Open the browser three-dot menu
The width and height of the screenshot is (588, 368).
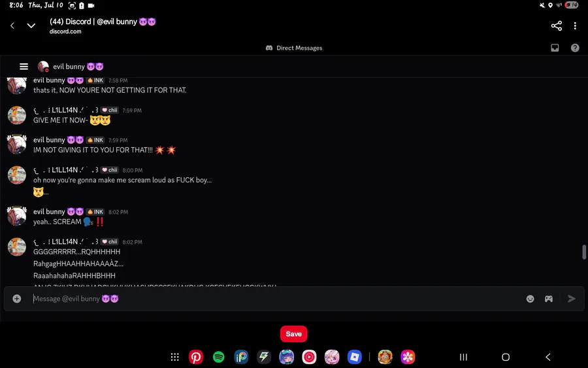[575, 25]
